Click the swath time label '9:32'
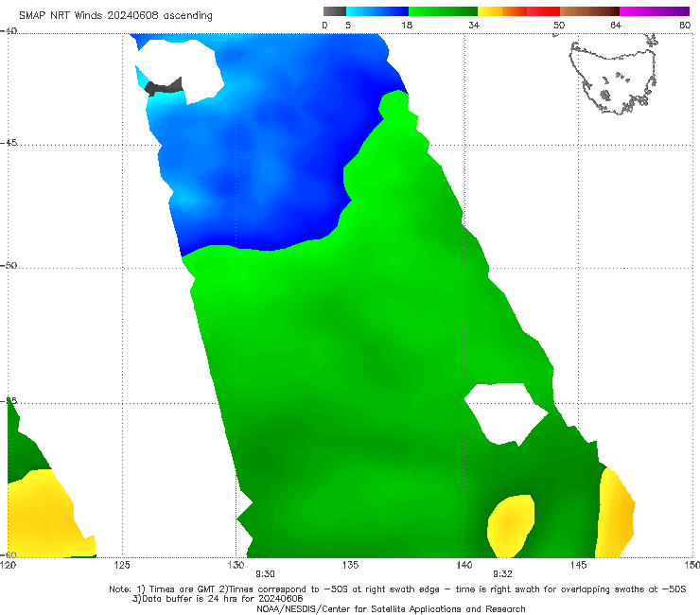Screen dimensions: 700x615 (502, 574)
